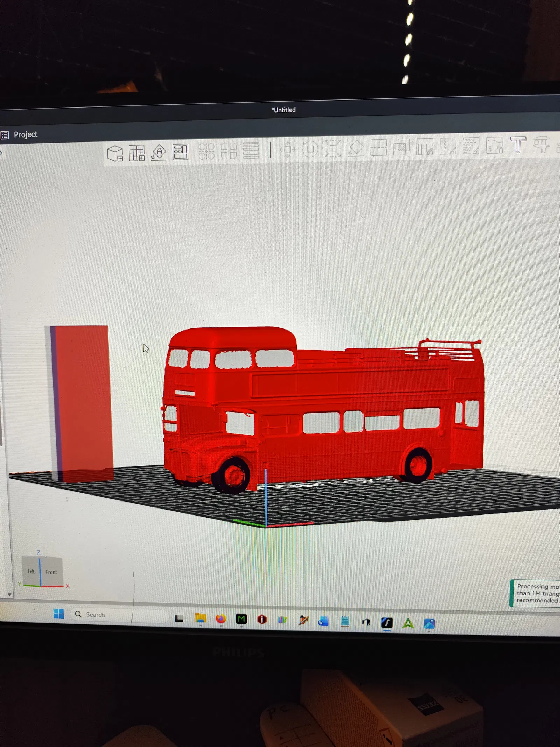Select the surface paint tool left of Text
The width and height of the screenshot is (560, 747).
495,145
